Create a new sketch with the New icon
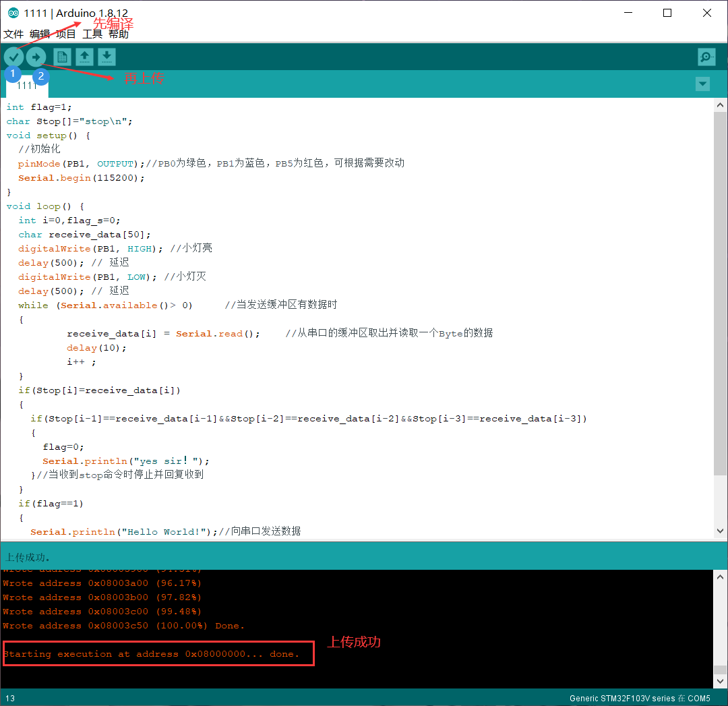Image resolution: width=728 pixels, height=706 pixels. pos(62,57)
